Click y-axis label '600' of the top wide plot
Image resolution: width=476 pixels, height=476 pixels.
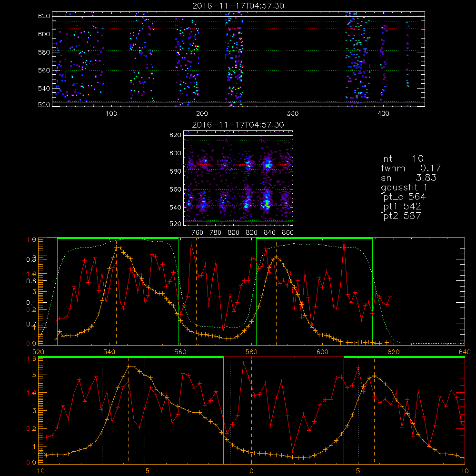[44, 34]
